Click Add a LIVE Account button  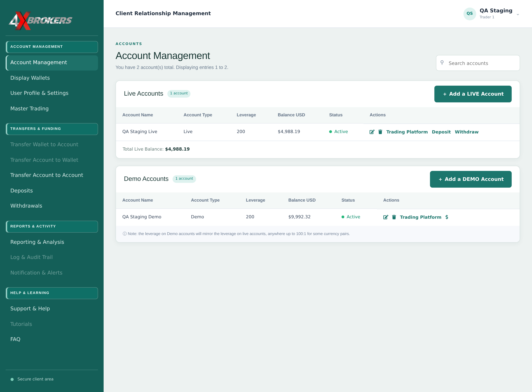473,94
